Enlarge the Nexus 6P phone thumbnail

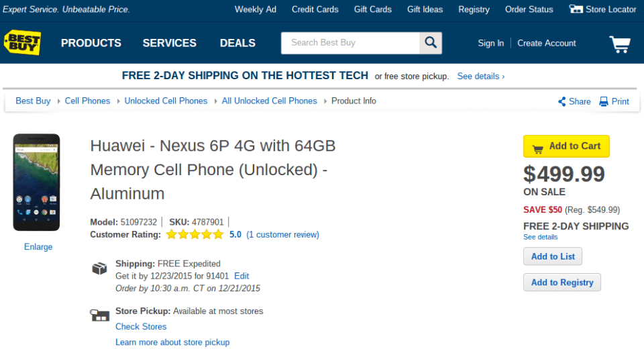pyautogui.click(x=36, y=183)
